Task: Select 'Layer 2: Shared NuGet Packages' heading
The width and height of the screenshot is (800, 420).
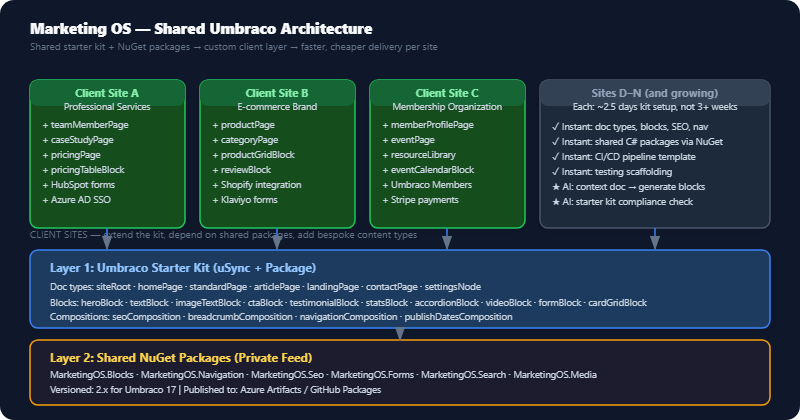Action: click(181, 358)
